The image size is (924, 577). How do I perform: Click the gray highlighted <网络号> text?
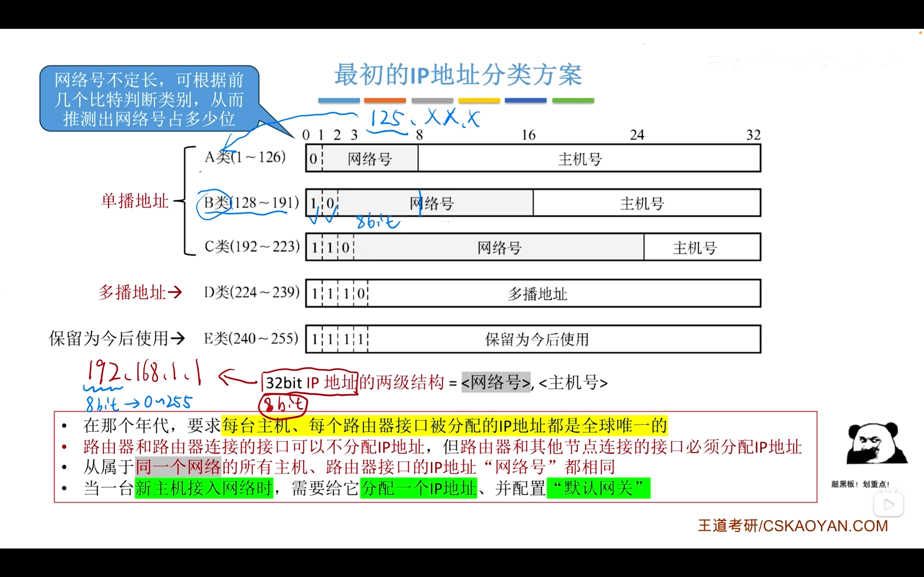point(496,382)
